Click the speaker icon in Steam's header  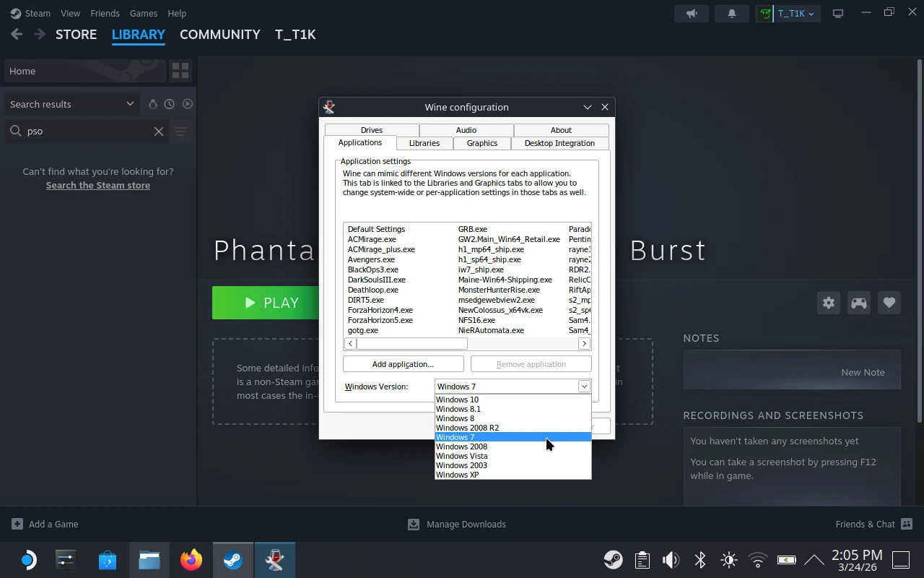click(691, 13)
